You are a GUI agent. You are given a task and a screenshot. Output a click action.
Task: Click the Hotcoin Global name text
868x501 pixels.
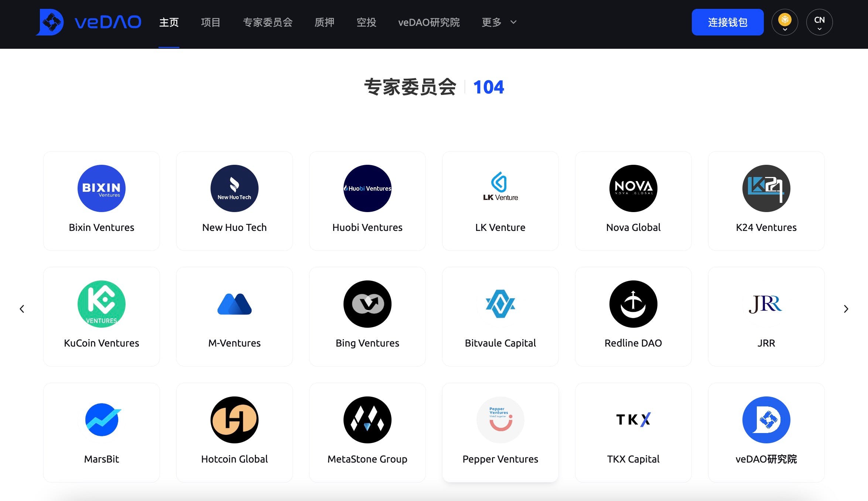[235, 459]
